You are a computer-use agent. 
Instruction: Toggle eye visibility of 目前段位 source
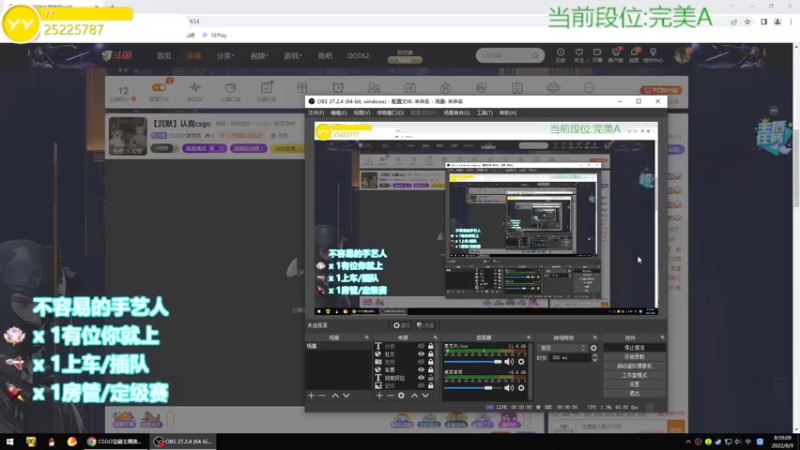coord(421,378)
